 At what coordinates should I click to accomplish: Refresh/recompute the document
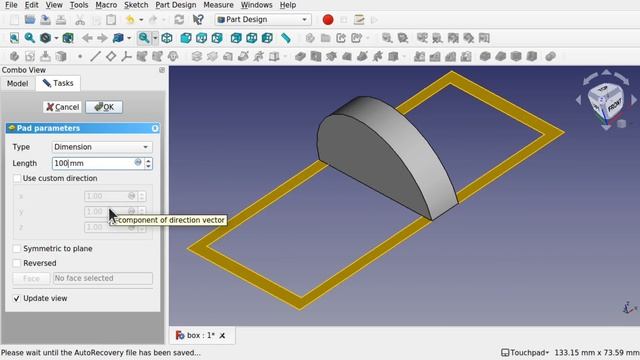click(x=179, y=20)
